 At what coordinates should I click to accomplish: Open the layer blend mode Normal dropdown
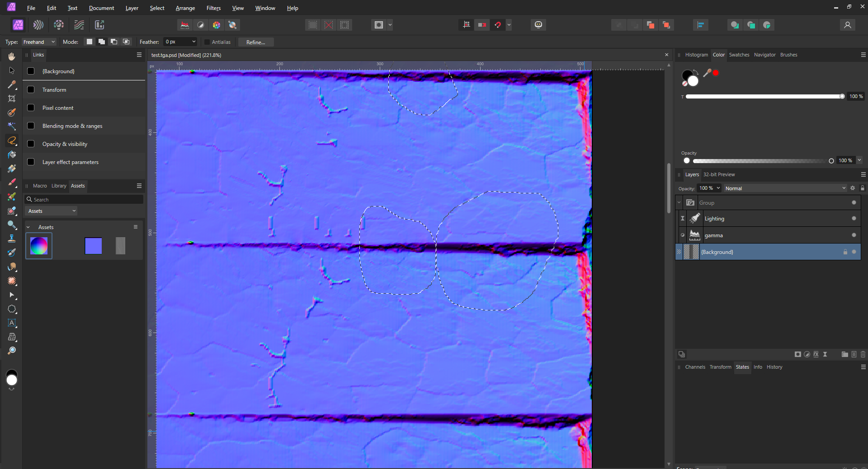tap(785, 188)
